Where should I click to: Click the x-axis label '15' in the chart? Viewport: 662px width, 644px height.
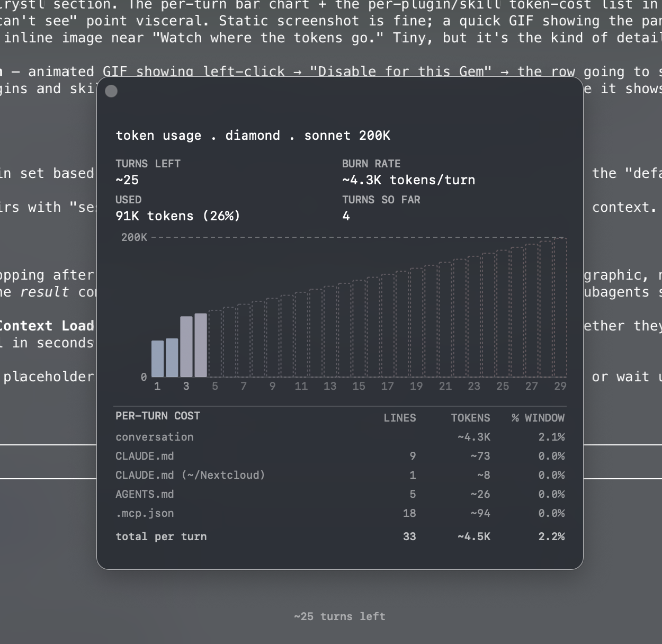click(x=359, y=386)
